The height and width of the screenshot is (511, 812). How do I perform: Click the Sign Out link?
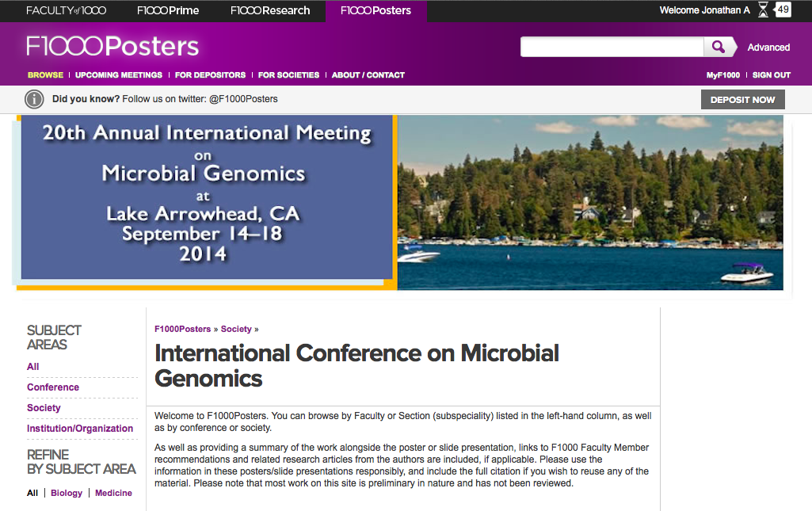[771, 75]
